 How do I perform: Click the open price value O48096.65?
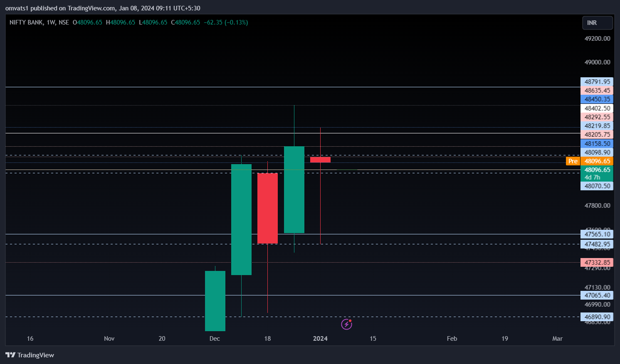[x=87, y=22]
